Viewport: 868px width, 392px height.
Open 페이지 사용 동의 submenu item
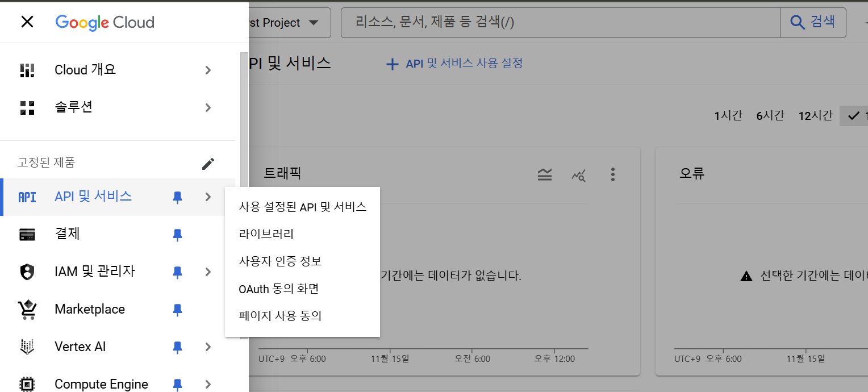[303, 316]
